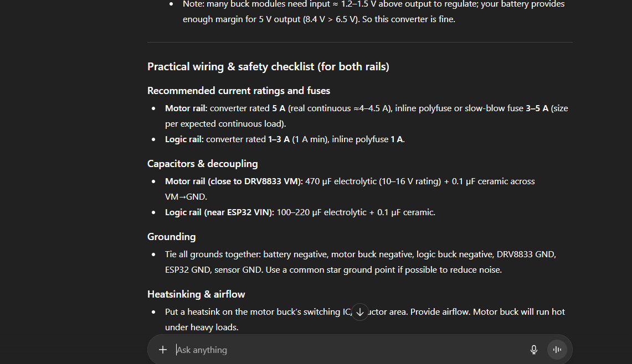Click the Grounding section heading

[x=171, y=236]
